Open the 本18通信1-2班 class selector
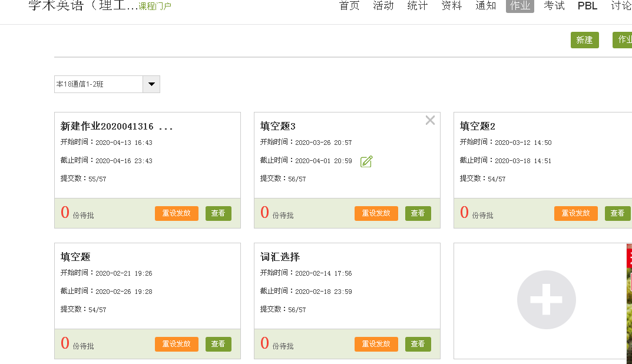This screenshot has width=632, height=364. point(99,84)
